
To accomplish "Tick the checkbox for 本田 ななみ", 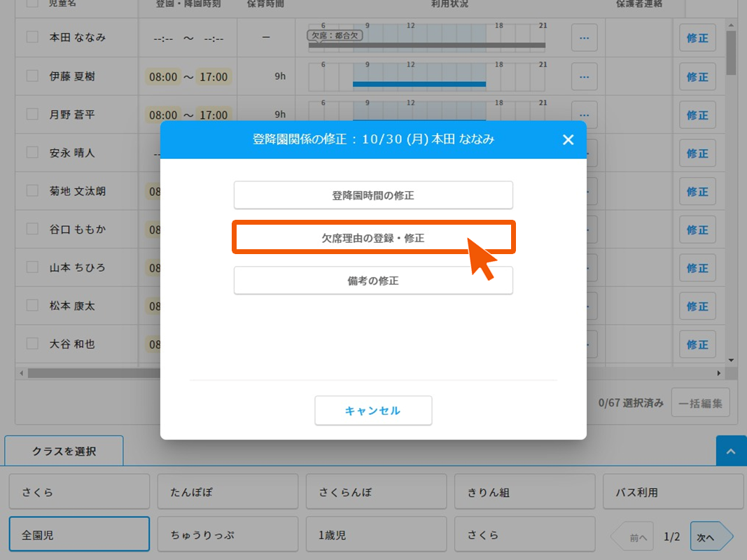I will 32,38.
